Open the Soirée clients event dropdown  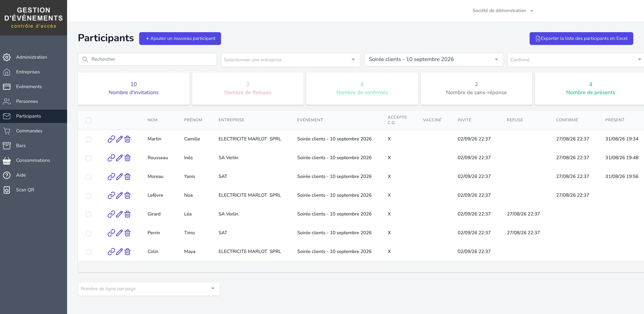click(x=434, y=60)
